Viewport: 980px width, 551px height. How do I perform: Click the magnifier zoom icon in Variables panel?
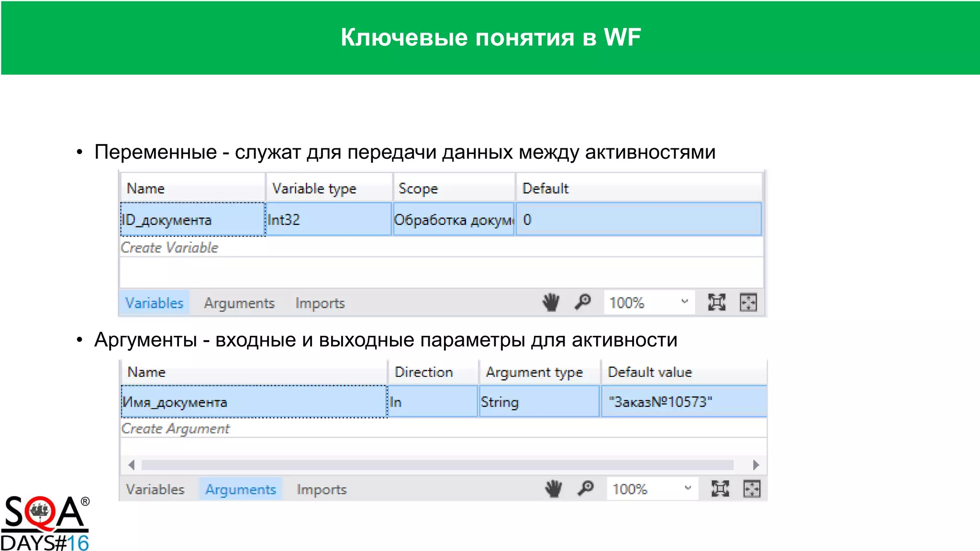pyautogui.click(x=582, y=302)
